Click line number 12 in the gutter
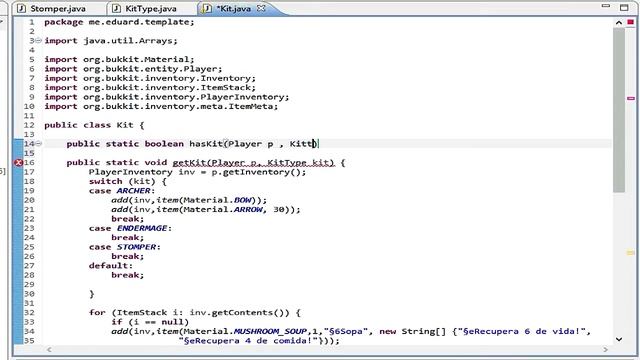Image resolution: width=640 pixels, height=360 pixels. (29, 125)
